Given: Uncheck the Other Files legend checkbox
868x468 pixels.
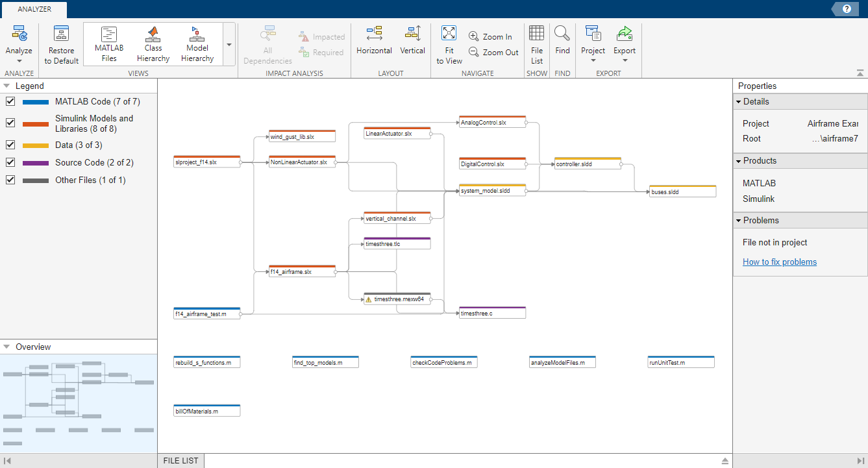Looking at the screenshot, I should 10,180.
